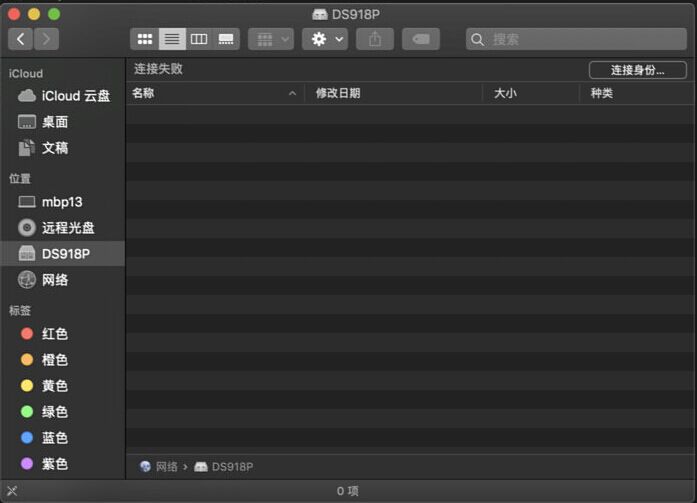Click the 标签 section header in sidebar
Image resolution: width=697 pixels, height=503 pixels.
click(x=20, y=311)
